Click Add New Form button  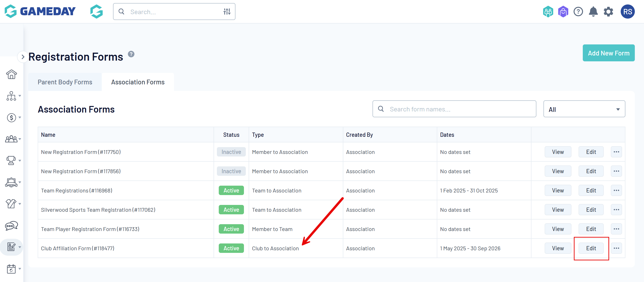pos(608,53)
